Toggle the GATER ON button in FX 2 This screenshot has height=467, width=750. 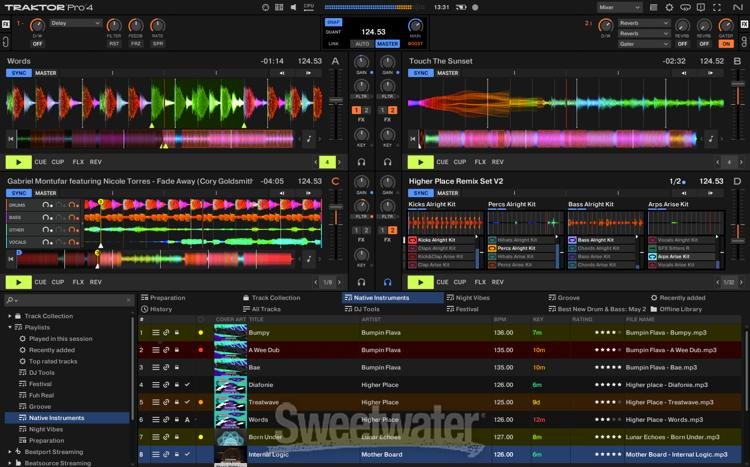[726, 44]
